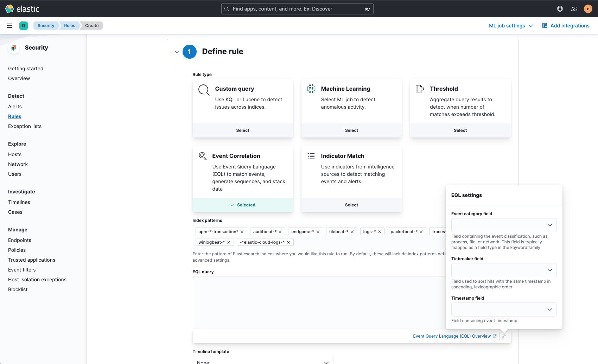Open Rules in sidebar
The width and height of the screenshot is (598, 364).
click(x=15, y=116)
